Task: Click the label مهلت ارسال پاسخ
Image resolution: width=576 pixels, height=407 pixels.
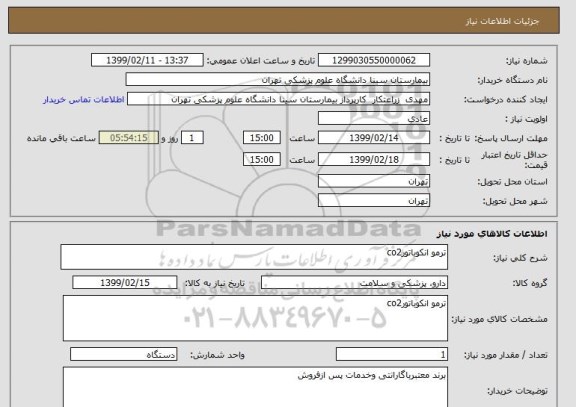Action: pyautogui.click(x=511, y=138)
